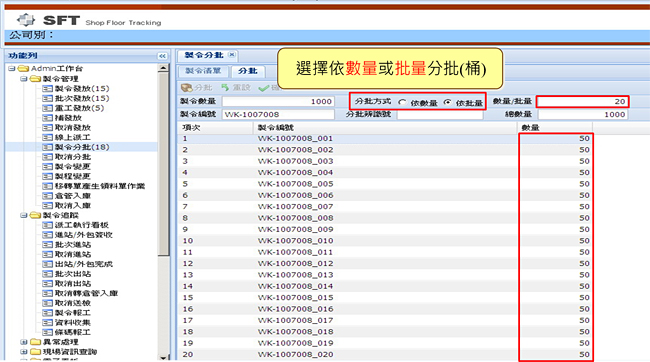The image size is (650, 362).
Task: Click the icon beside 派工執行看板
Action: pos(48,225)
